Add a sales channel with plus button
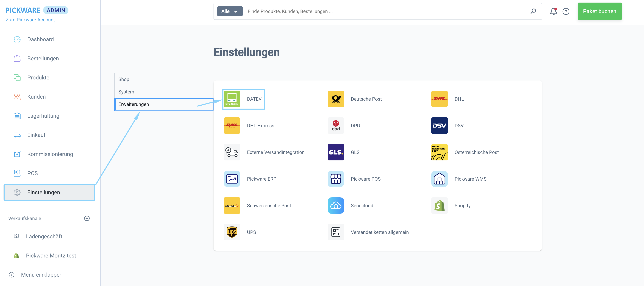 tap(87, 218)
